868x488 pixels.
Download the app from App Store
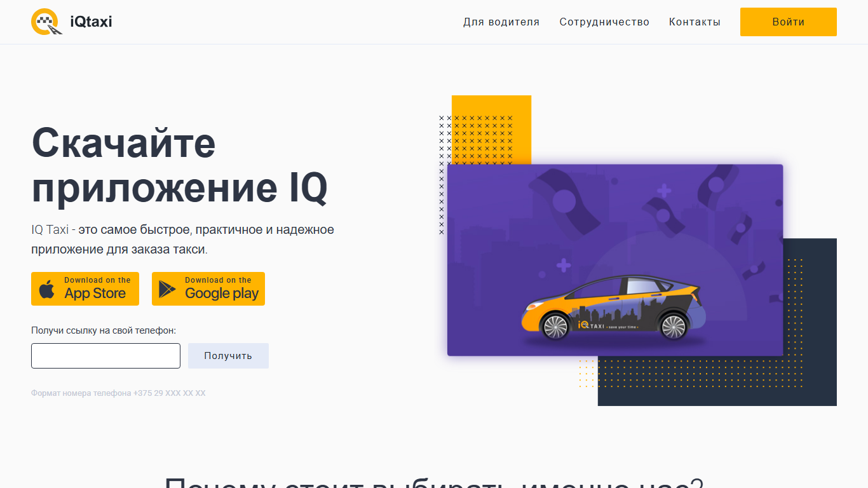click(x=85, y=289)
